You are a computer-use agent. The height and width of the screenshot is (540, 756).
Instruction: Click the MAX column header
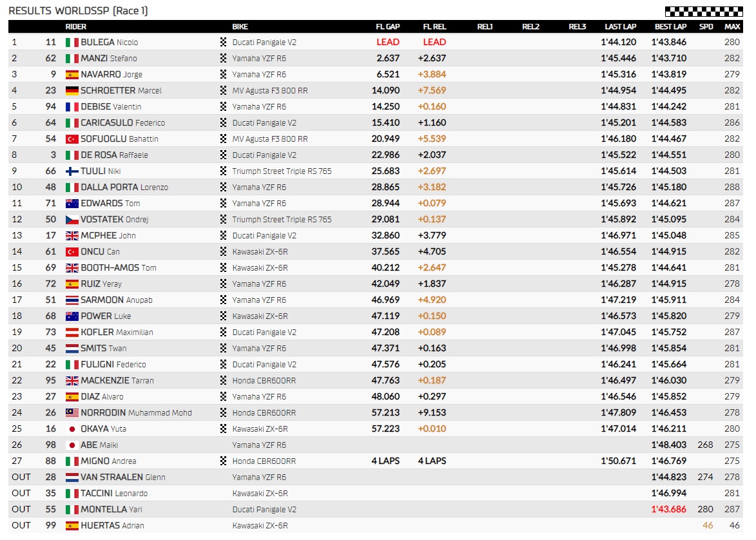[732, 26]
